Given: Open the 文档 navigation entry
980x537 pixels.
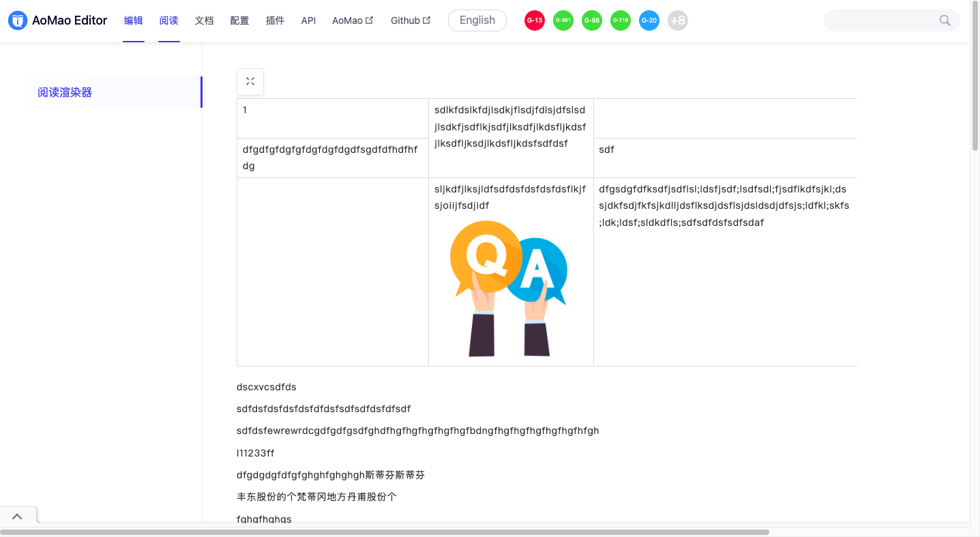Looking at the screenshot, I should click(204, 20).
